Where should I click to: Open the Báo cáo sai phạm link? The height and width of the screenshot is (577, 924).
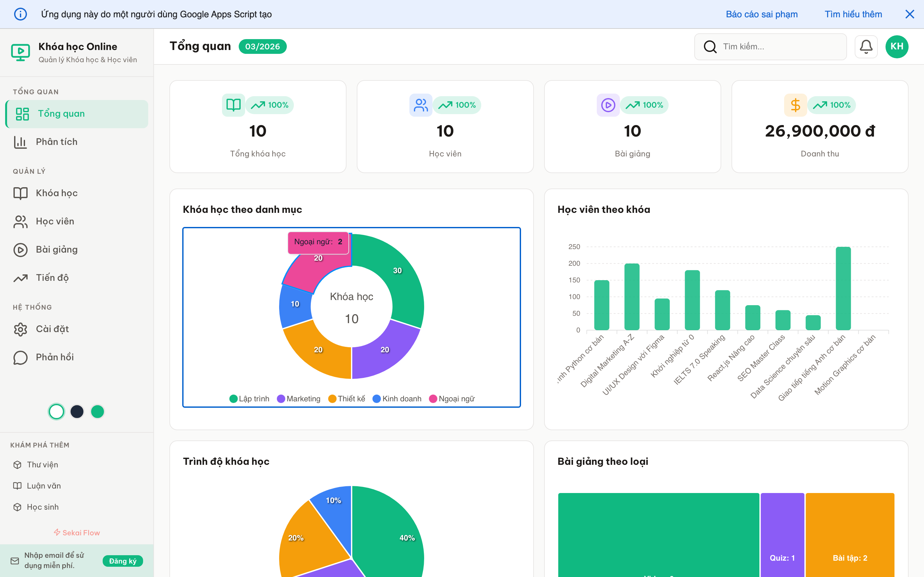click(761, 14)
